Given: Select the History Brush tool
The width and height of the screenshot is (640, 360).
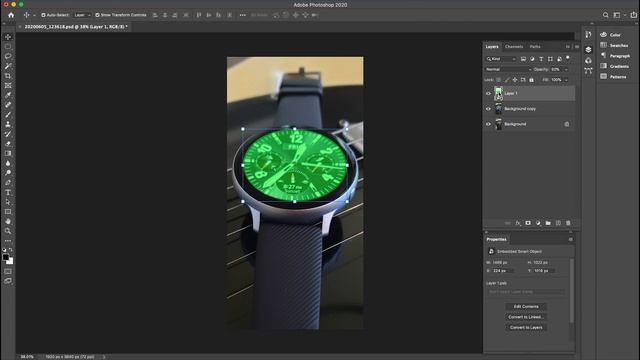Looking at the screenshot, I should pyautogui.click(x=8, y=134).
